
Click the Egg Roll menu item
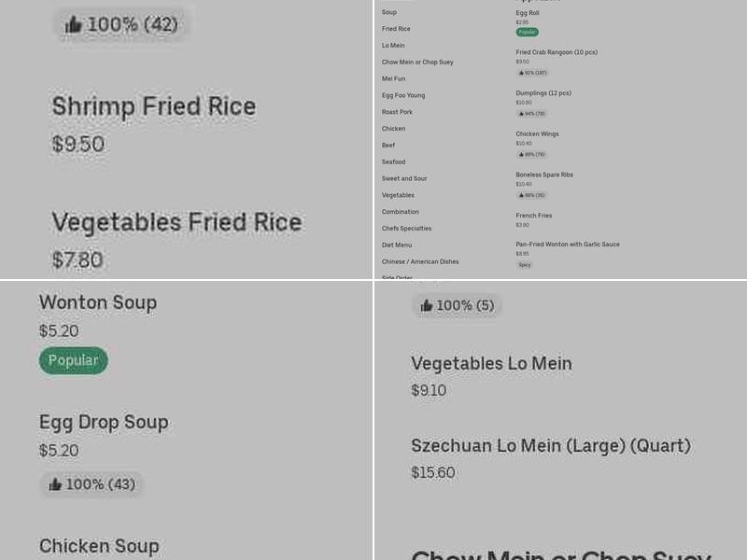(x=527, y=13)
